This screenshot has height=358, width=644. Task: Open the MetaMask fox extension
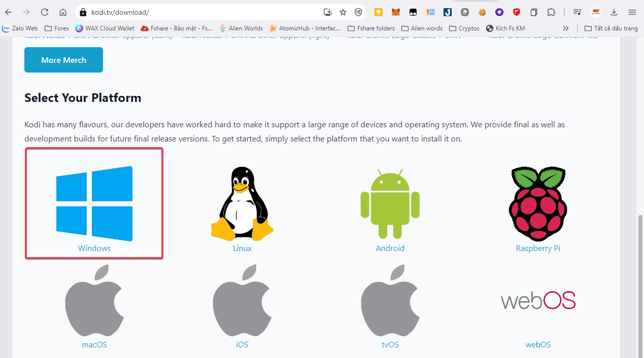[x=395, y=12]
